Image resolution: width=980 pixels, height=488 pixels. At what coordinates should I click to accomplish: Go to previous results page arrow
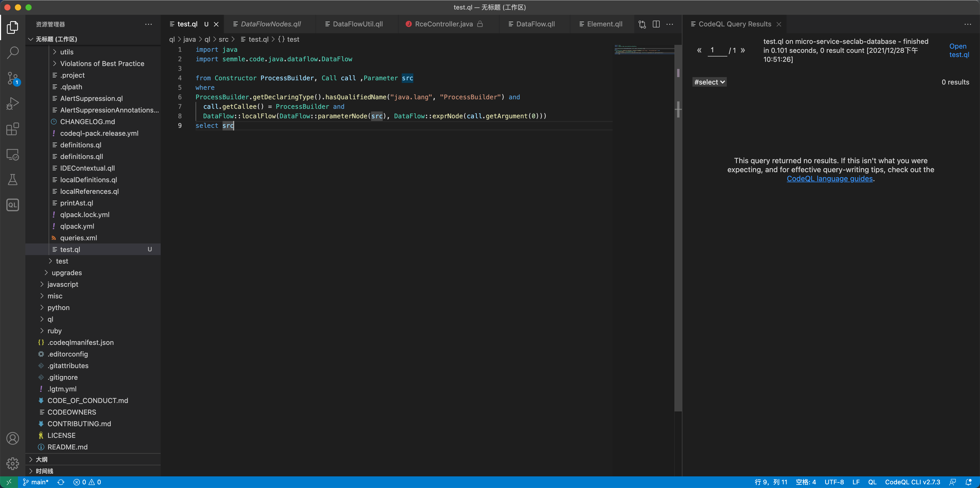699,50
